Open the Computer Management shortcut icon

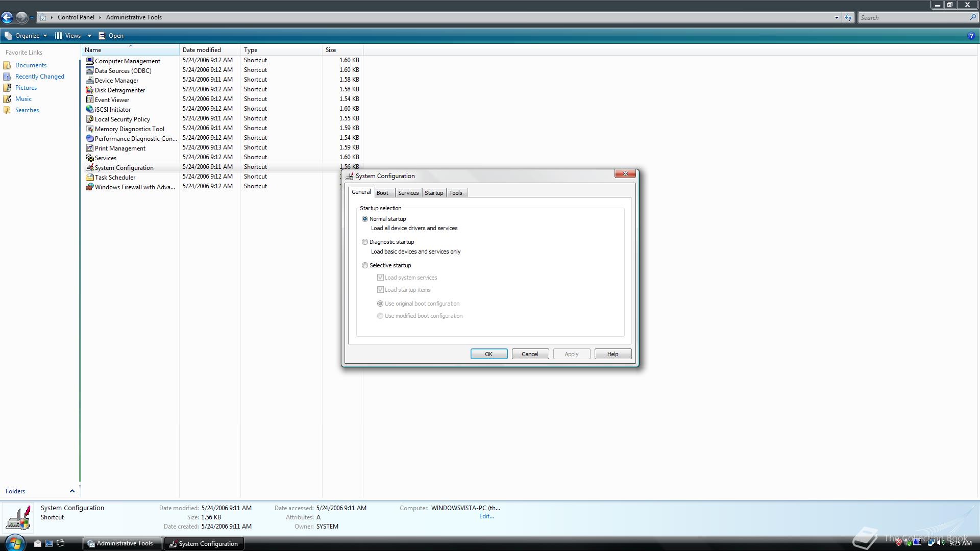(x=90, y=61)
